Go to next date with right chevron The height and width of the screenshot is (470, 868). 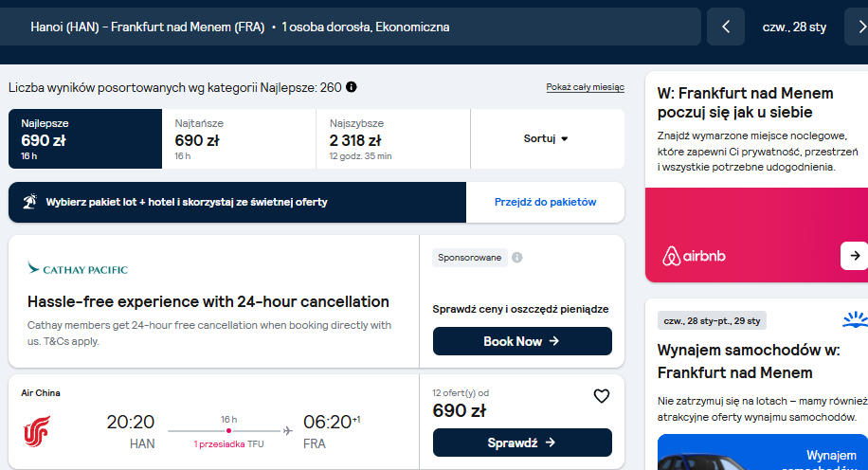pyautogui.click(x=859, y=27)
